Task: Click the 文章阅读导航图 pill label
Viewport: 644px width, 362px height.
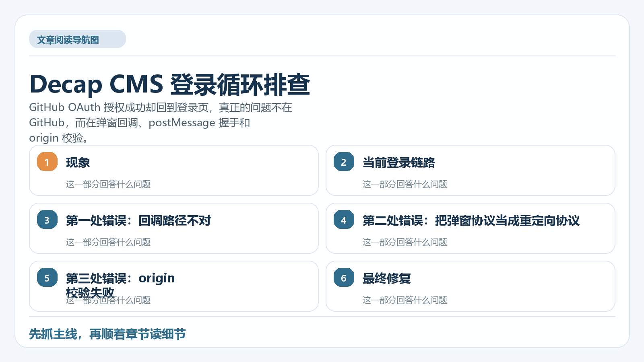Action: (77, 39)
